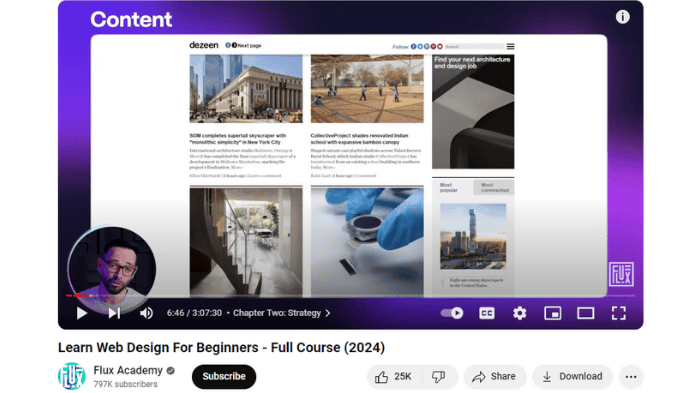The width and height of the screenshot is (700, 393).
Task: Seek on the video progress bar
Action: [x=350, y=296]
